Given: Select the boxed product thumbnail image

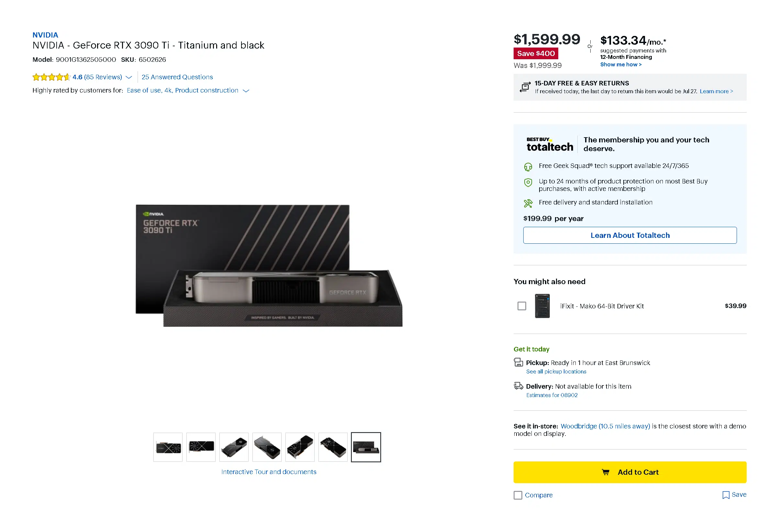Looking at the screenshot, I should [366, 447].
